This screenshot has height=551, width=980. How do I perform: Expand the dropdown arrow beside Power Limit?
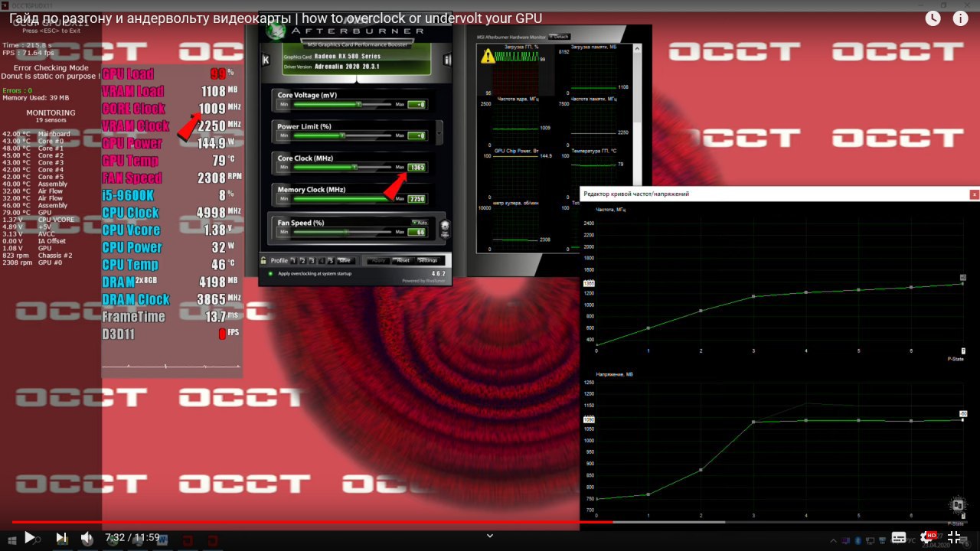point(439,132)
